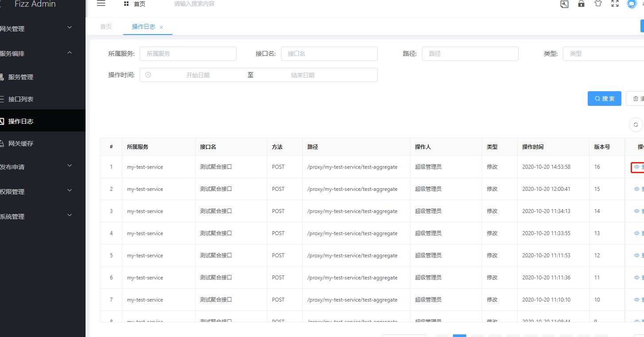Click the blue 搜索 button

pos(604,98)
